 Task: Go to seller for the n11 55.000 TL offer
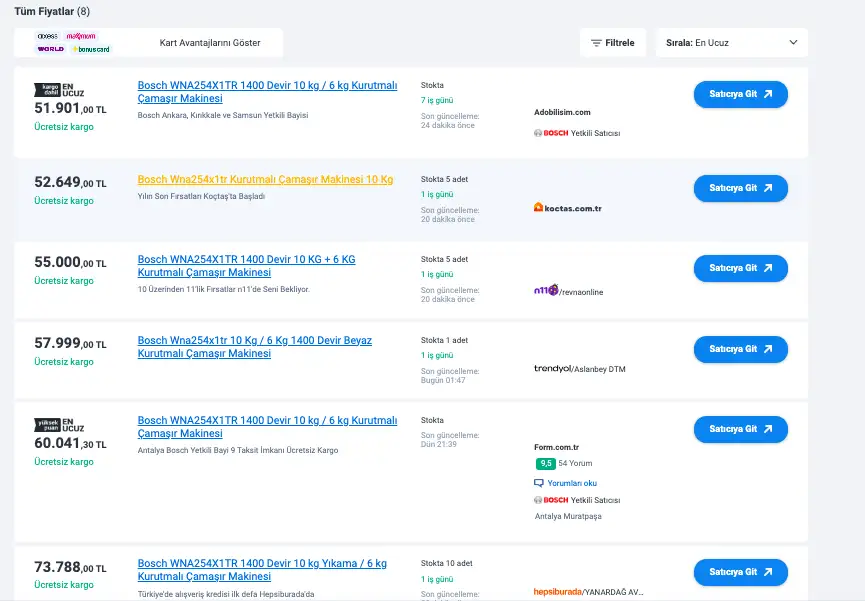[x=740, y=268]
